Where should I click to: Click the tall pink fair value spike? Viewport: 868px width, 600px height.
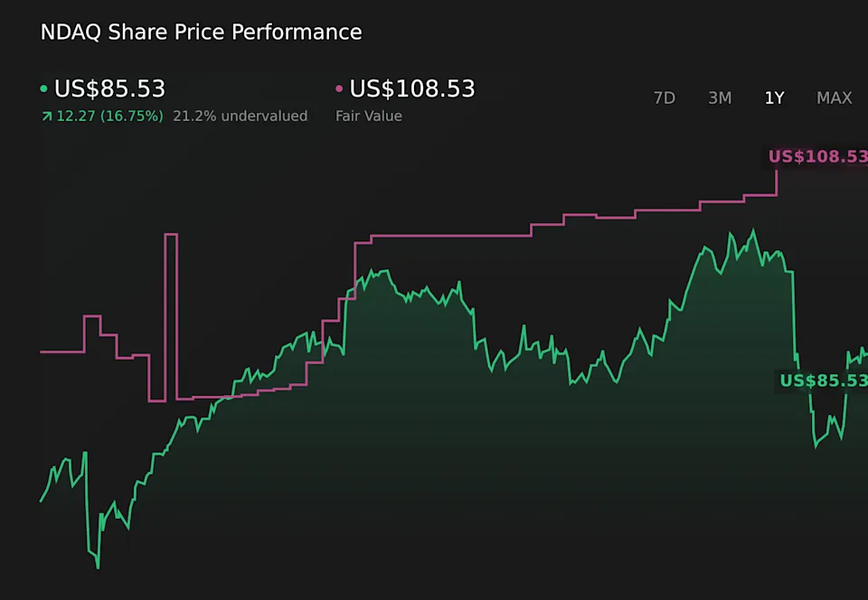click(x=171, y=237)
